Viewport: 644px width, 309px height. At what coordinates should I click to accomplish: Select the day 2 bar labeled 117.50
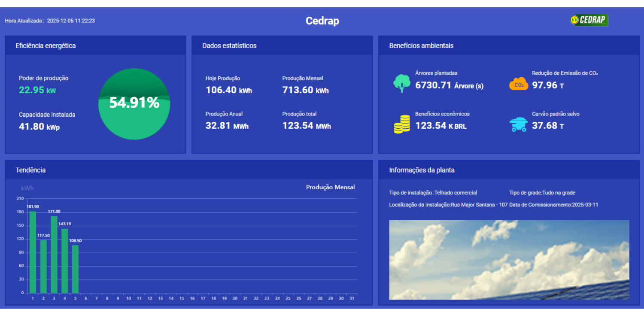pos(43,266)
